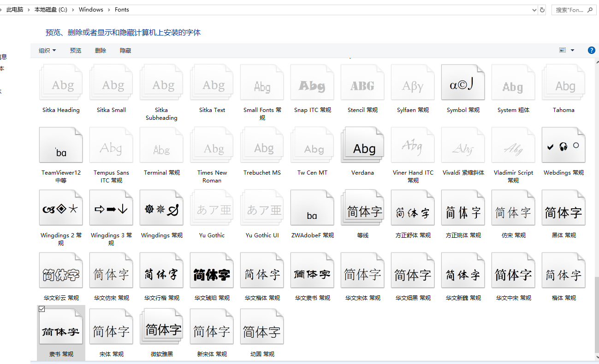Select the 华文彩云 font icon

61,270
